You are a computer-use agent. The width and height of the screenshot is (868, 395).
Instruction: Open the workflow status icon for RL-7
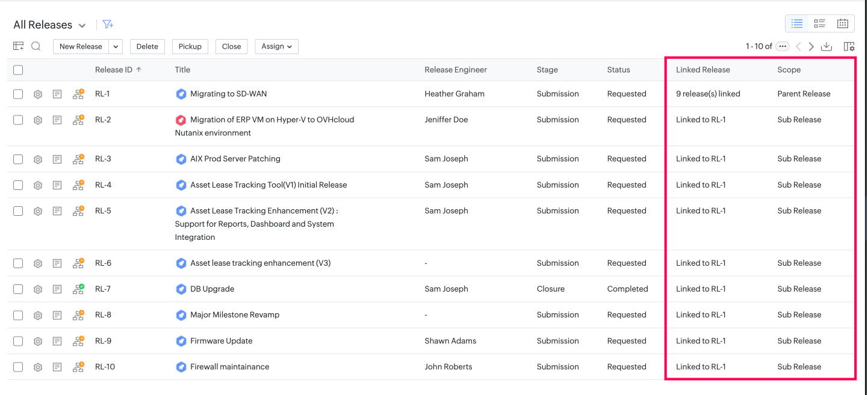click(x=78, y=289)
